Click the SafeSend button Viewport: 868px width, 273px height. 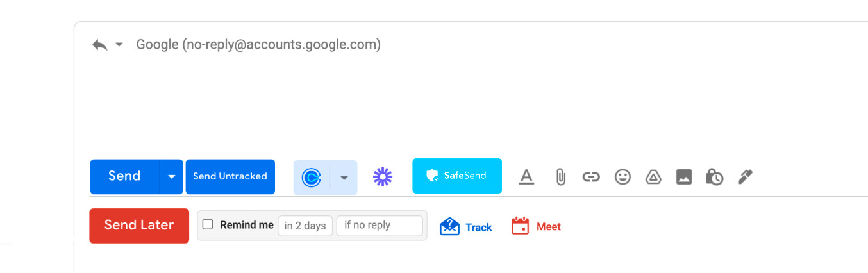pos(457,176)
